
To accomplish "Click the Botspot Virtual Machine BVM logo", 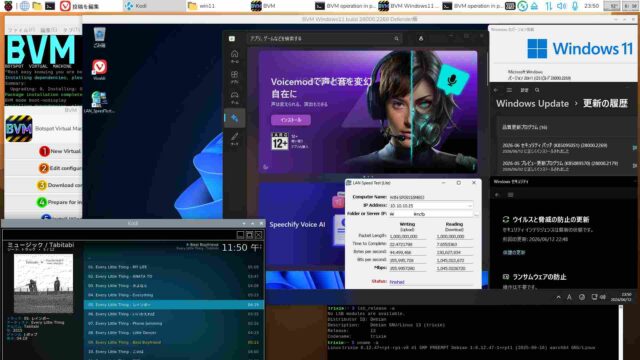I will tap(19, 129).
